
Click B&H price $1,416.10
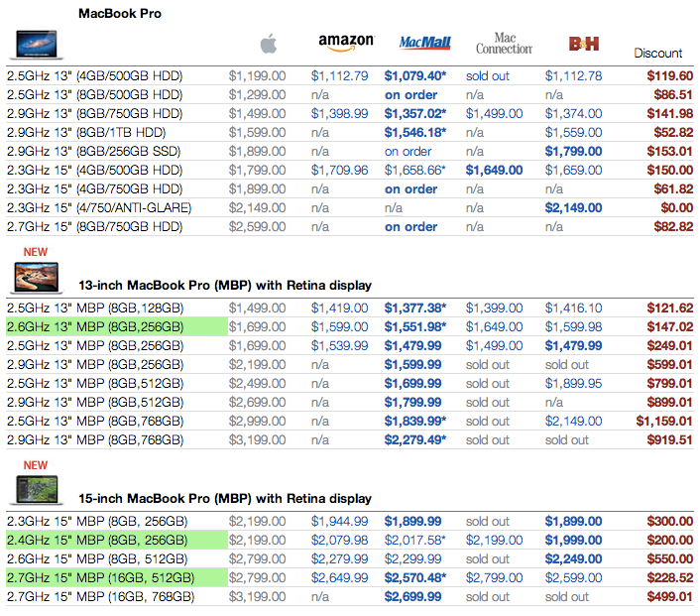[x=573, y=308]
